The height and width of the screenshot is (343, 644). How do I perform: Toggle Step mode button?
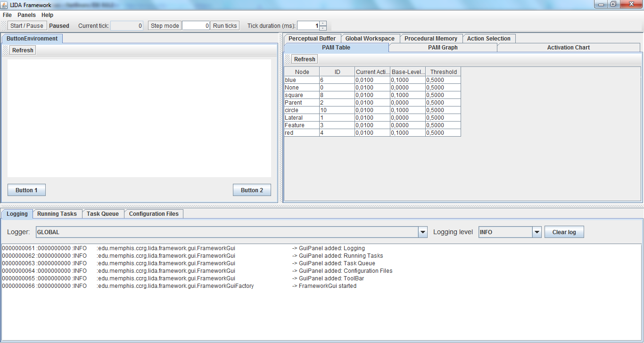165,26
